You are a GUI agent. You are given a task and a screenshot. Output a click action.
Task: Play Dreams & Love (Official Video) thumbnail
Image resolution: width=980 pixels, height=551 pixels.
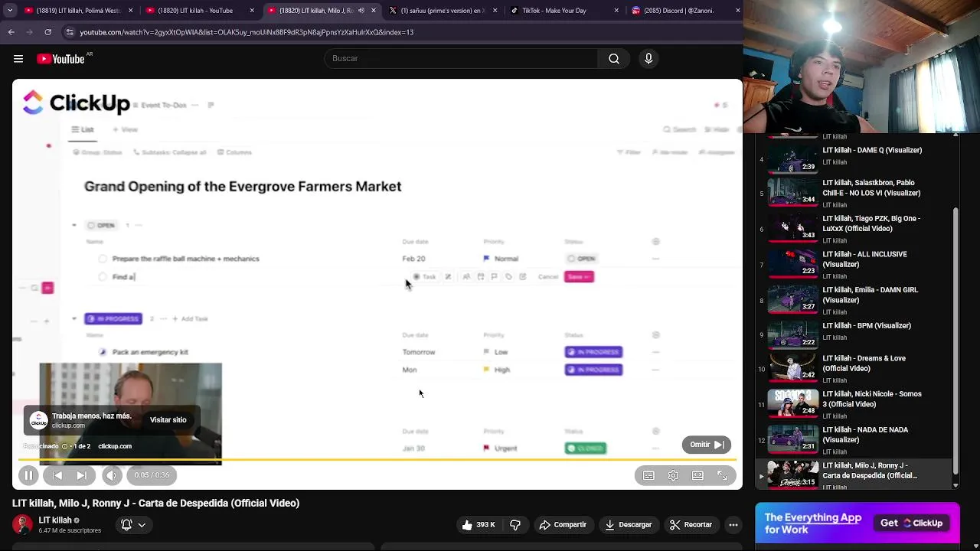792,367
